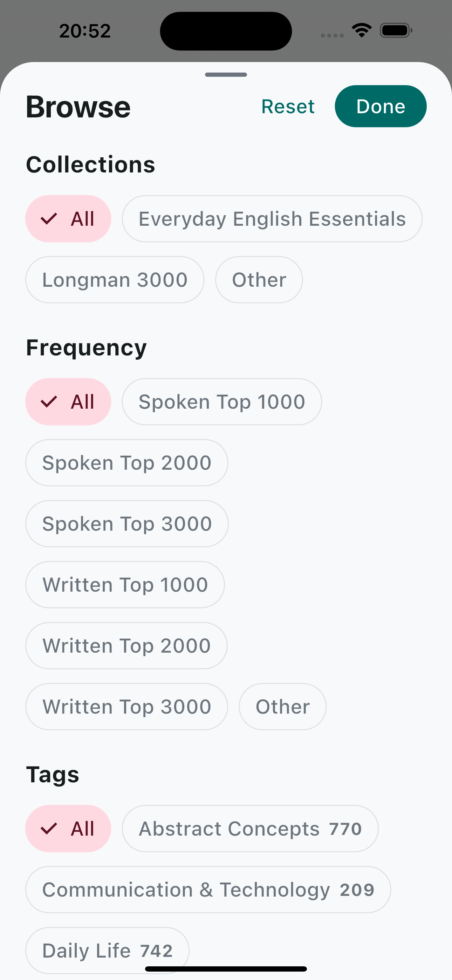Select Everyday English Essentials collection

point(272,219)
